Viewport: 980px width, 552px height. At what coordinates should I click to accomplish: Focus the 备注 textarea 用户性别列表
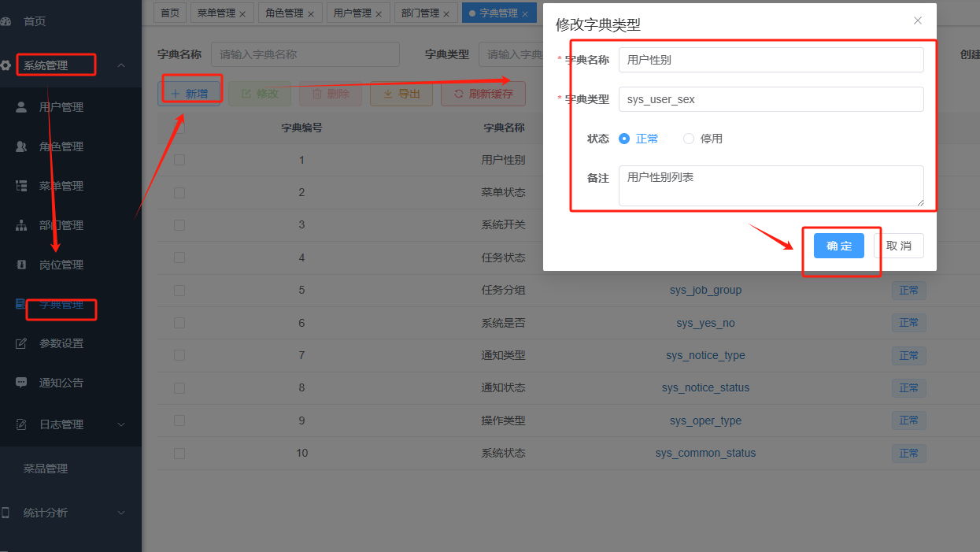[771, 186]
